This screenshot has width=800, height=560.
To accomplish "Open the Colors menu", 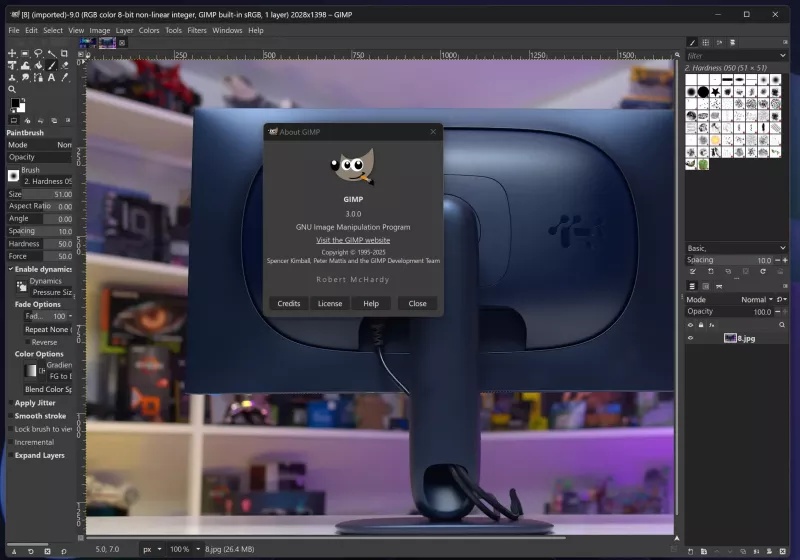I will coord(149,30).
